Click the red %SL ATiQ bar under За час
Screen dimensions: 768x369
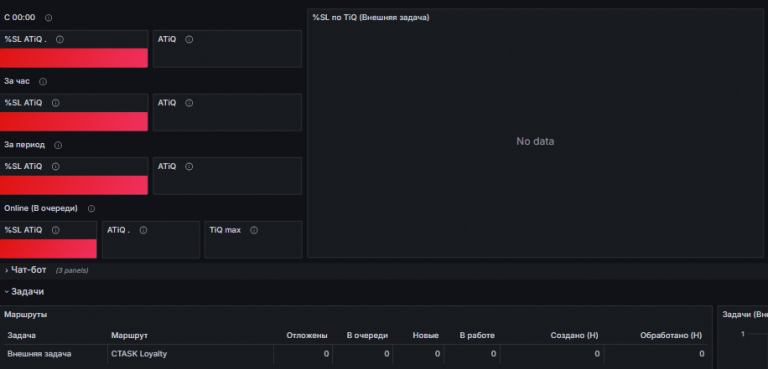[x=73, y=122]
